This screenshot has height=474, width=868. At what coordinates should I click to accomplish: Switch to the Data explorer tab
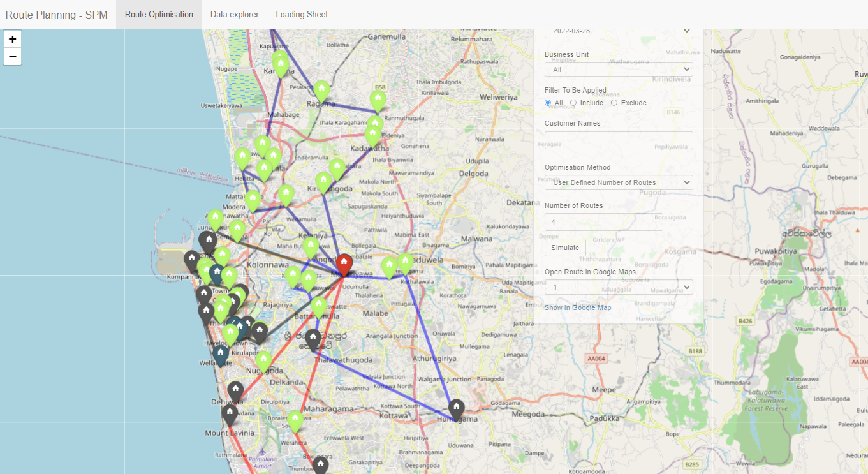235,14
